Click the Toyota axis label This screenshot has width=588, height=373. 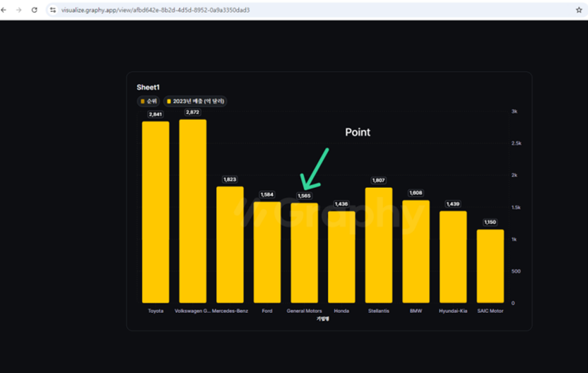(155, 311)
